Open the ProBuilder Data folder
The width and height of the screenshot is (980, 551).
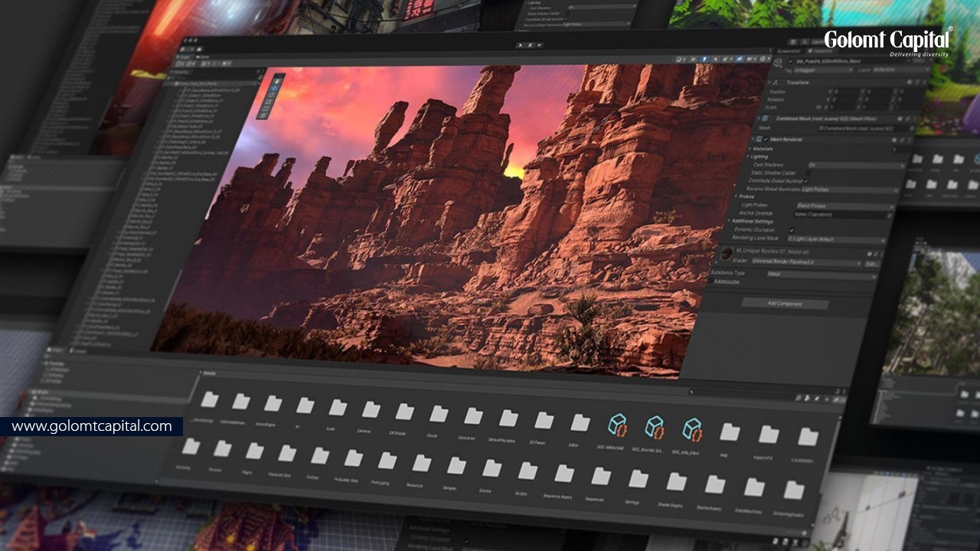[353, 458]
